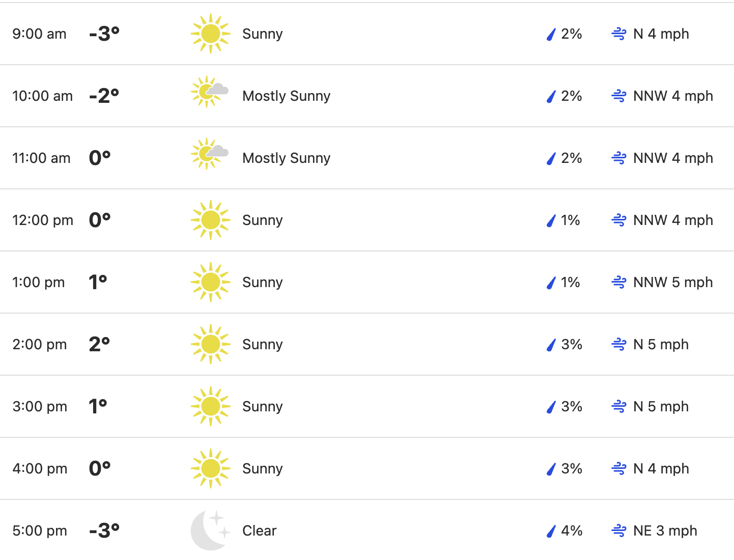This screenshot has height=560, width=734.
Task: Click the moon icon for 5:00 pm
Action: coord(210,530)
